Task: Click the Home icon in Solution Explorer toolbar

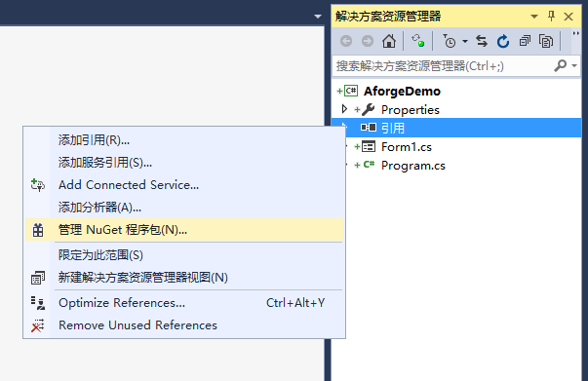Action: (x=389, y=41)
